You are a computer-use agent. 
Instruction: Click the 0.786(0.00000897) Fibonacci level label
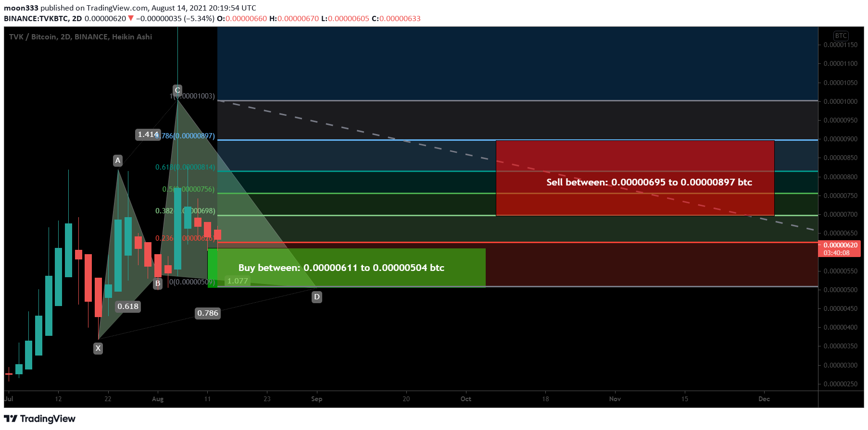185,136
